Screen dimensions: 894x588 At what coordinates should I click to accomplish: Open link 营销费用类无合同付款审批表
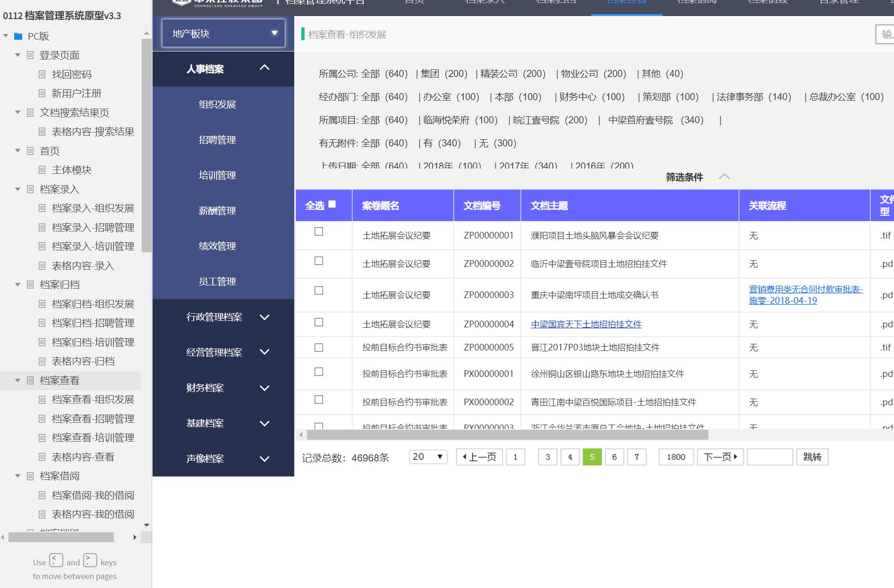point(806,295)
